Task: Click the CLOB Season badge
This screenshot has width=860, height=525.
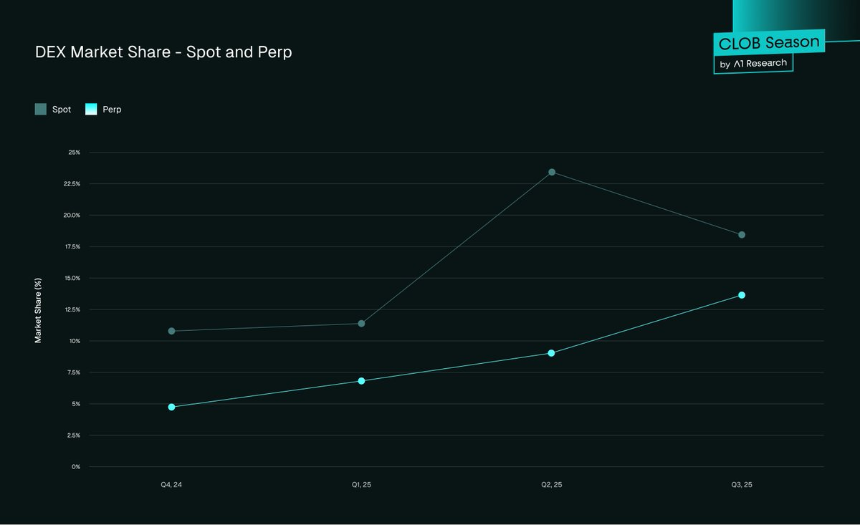Action: [769, 43]
